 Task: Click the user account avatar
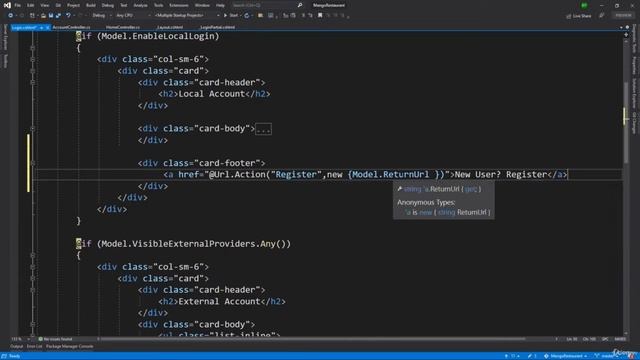coord(584,5)
